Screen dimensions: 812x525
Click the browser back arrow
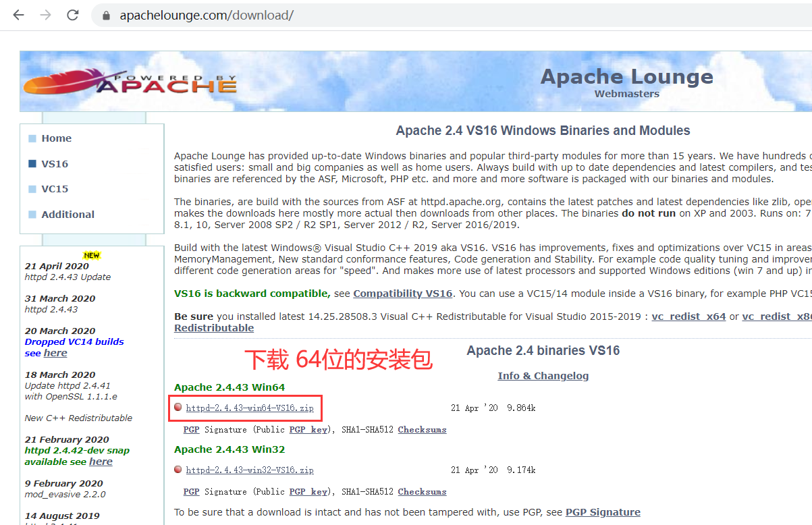point(18,14)
